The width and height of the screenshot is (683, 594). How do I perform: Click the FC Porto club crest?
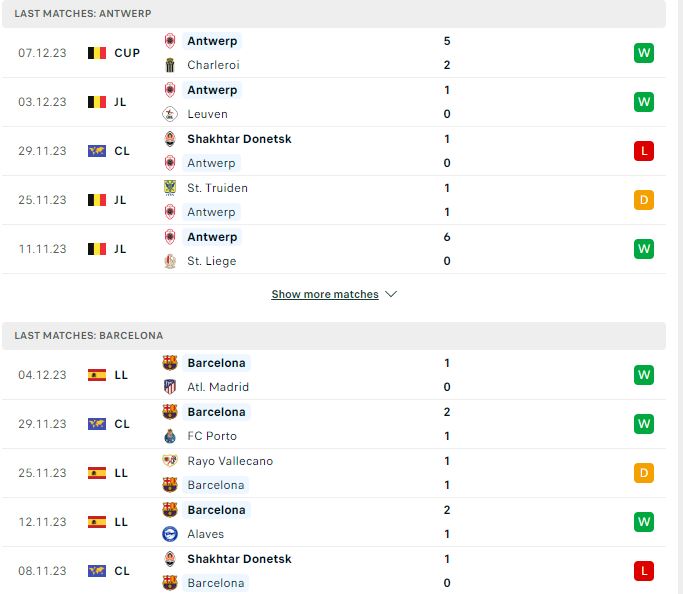[170, 436]
